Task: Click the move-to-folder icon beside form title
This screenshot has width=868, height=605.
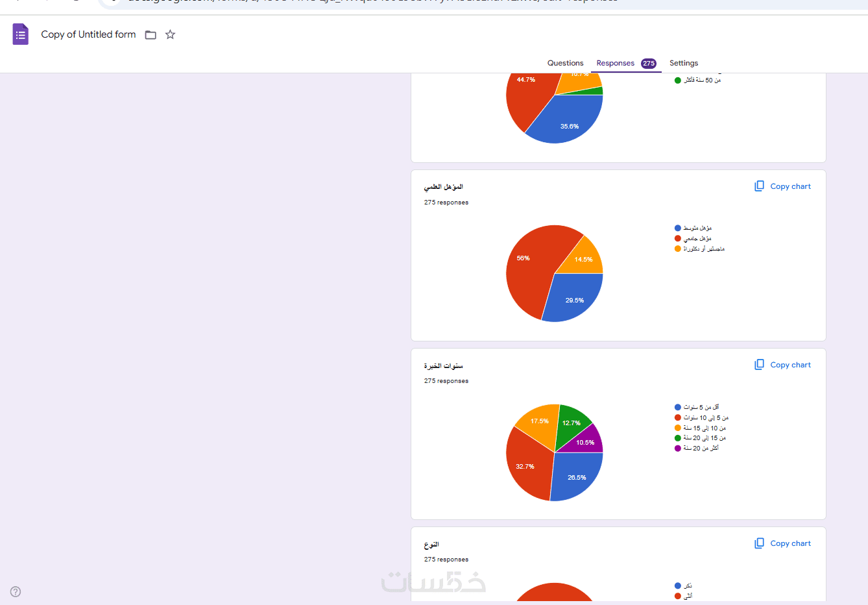Action: pyautogui.click(x=151, y=35)
